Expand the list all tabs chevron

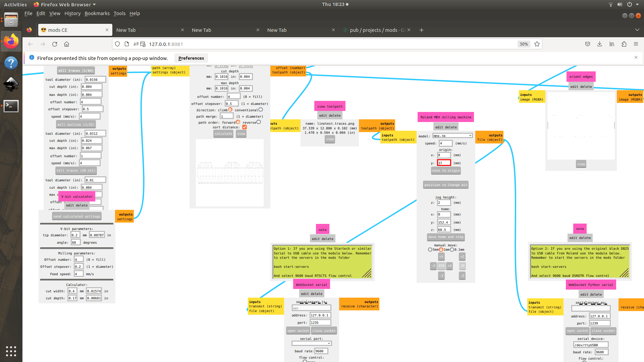637,30
